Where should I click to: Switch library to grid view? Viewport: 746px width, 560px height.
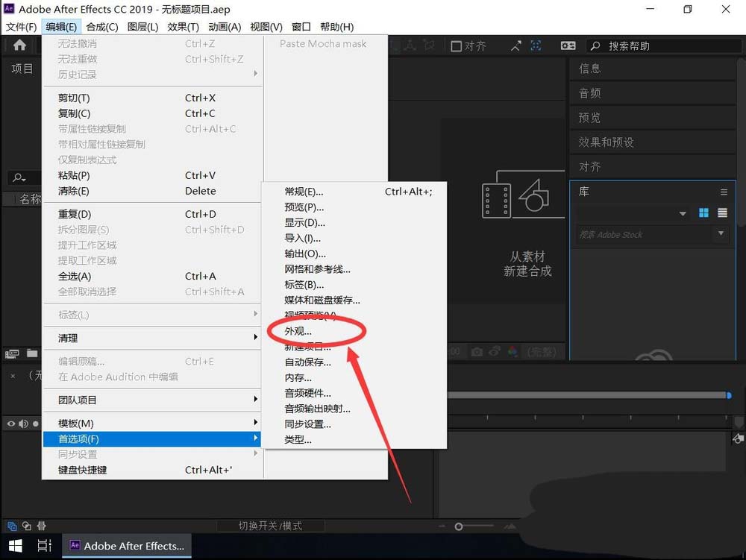[703, 213]
